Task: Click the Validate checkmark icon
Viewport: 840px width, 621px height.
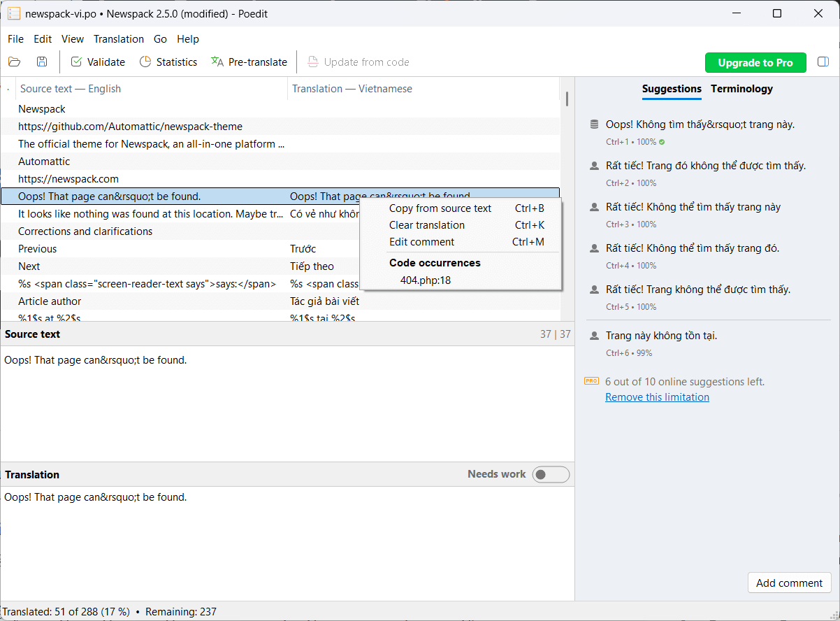Action: 76,62
